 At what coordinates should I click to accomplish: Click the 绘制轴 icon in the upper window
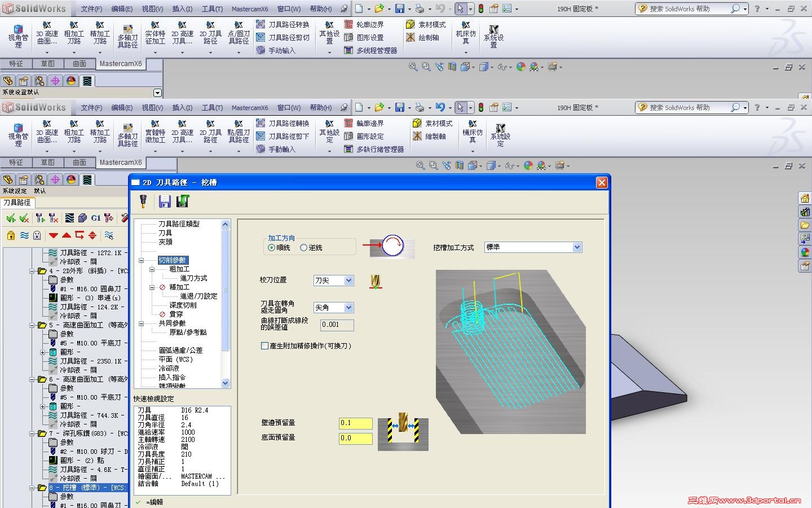(411, 37)
